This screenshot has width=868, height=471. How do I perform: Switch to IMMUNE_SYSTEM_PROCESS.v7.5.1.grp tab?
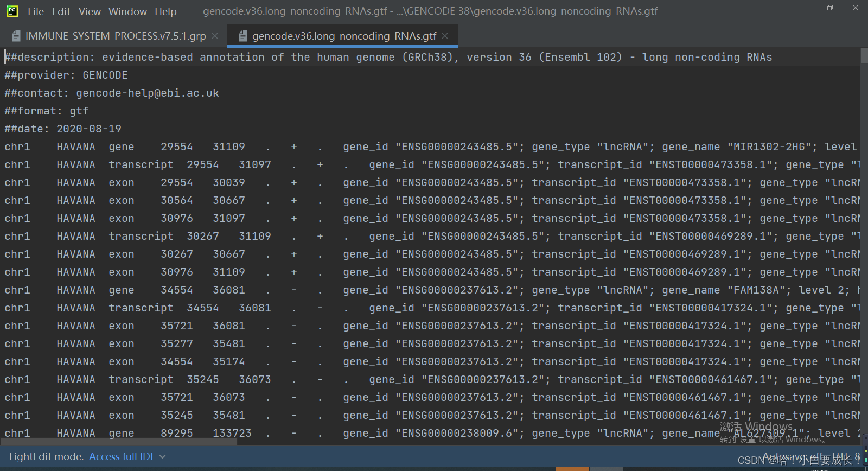[115, 36]
